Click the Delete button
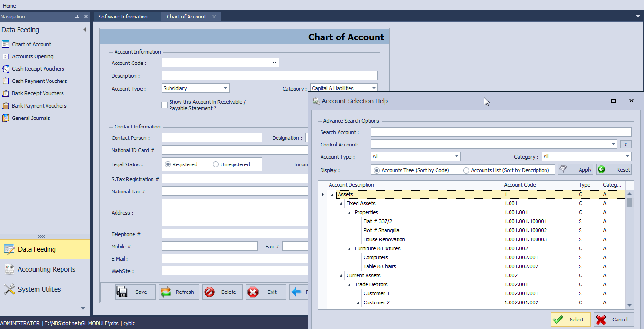The image size is (644, 329). tap(222, 292)
